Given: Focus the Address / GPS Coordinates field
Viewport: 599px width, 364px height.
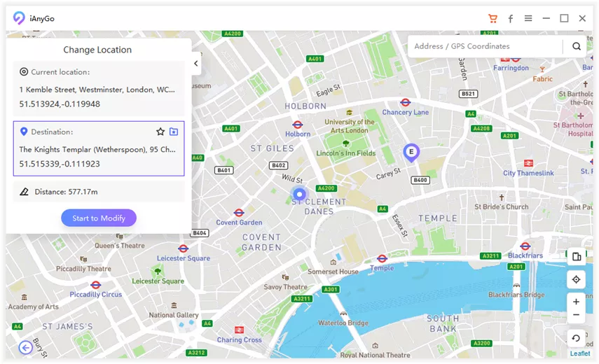Looking at the screenshot, I should click(485, 46).
